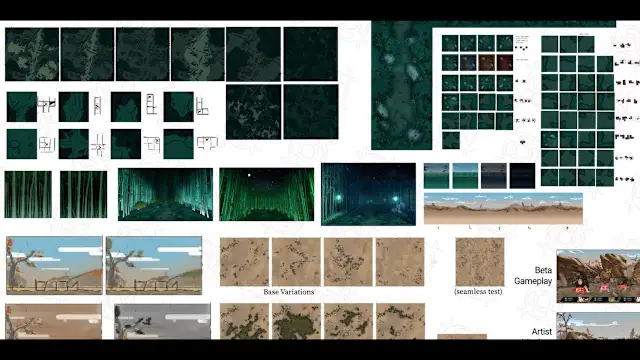This screenshot has height=360, width=640.
Task: Open the green bamboo grove with starry sky
Action: (267, 194)
